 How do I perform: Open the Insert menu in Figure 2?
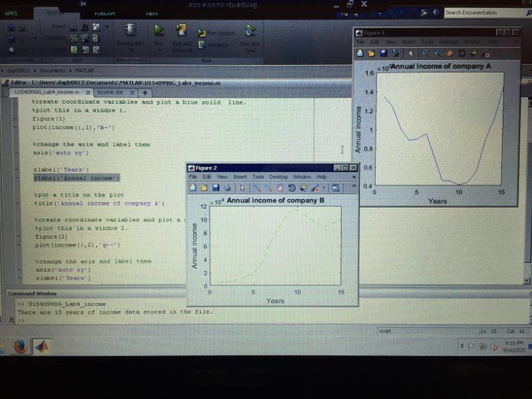click(240, 177)
